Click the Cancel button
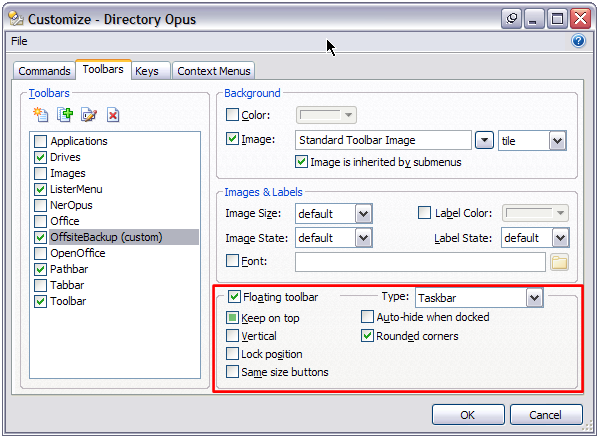 tap(546, 415)
